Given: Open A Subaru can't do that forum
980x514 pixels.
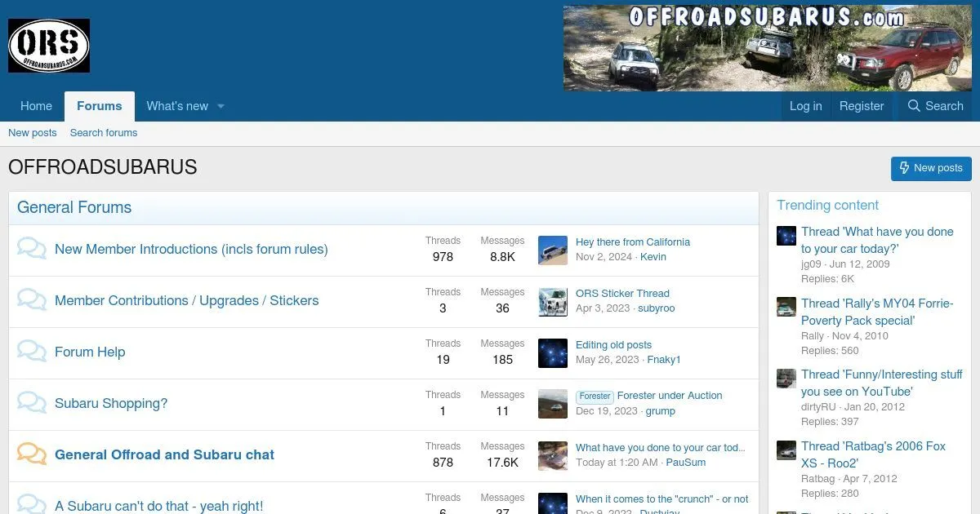Looking at the screenshot, I should (x=159, y=506).
